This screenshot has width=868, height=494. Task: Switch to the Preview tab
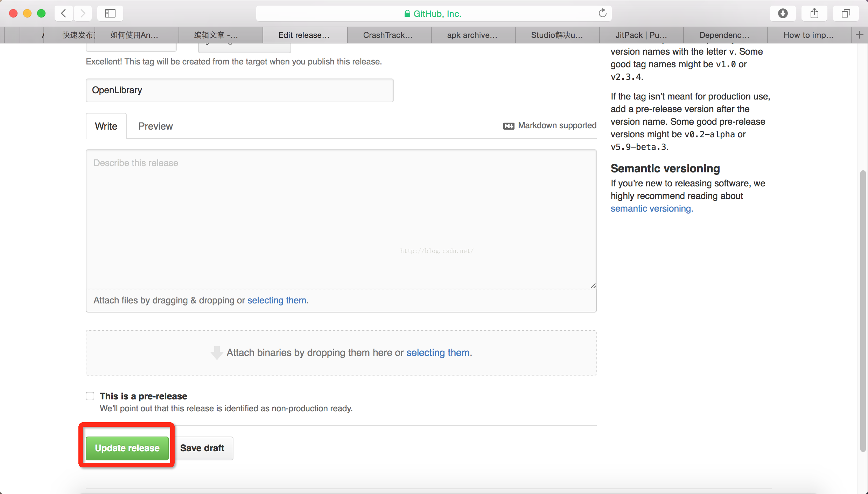155,126
